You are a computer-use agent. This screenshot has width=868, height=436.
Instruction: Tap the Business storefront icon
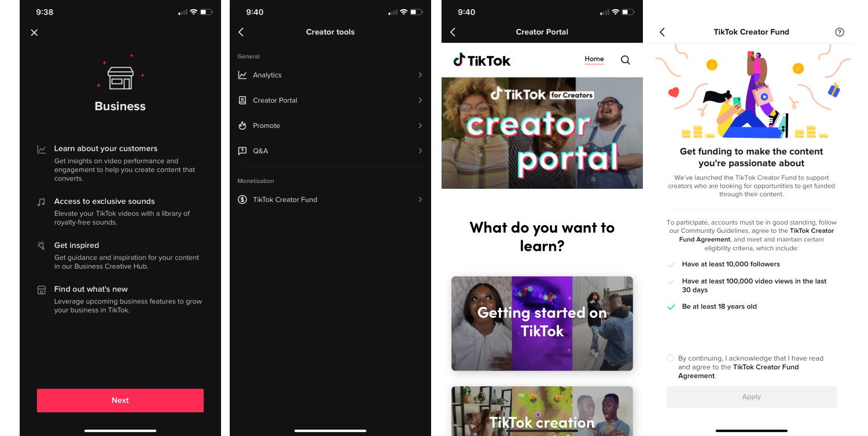click(120, 78)
